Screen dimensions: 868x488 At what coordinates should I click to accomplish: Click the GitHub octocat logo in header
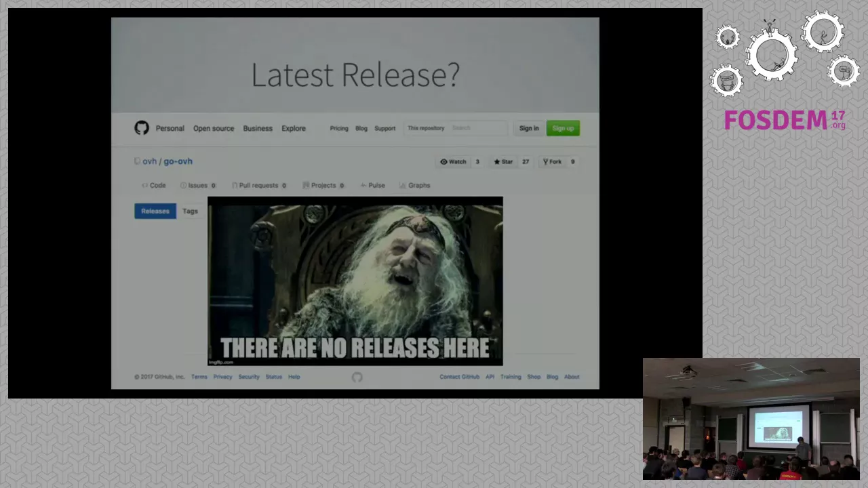[x=141, y=127]
